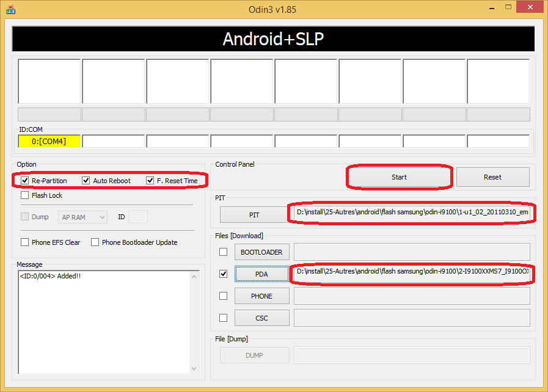Check Phone Bootloader Update option
Image resolution: width=548 pixels, height=392 pixels.
(x=95, y=242)
